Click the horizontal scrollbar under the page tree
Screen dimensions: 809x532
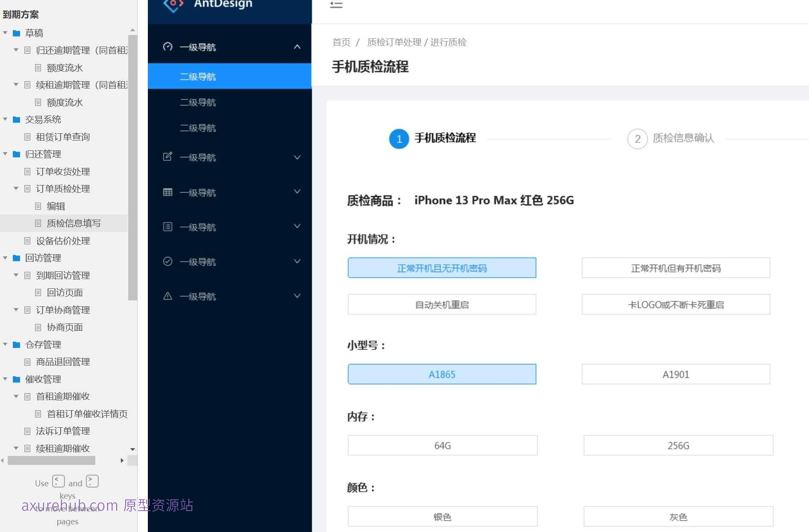pyautogui.click(x=51, y=460)
